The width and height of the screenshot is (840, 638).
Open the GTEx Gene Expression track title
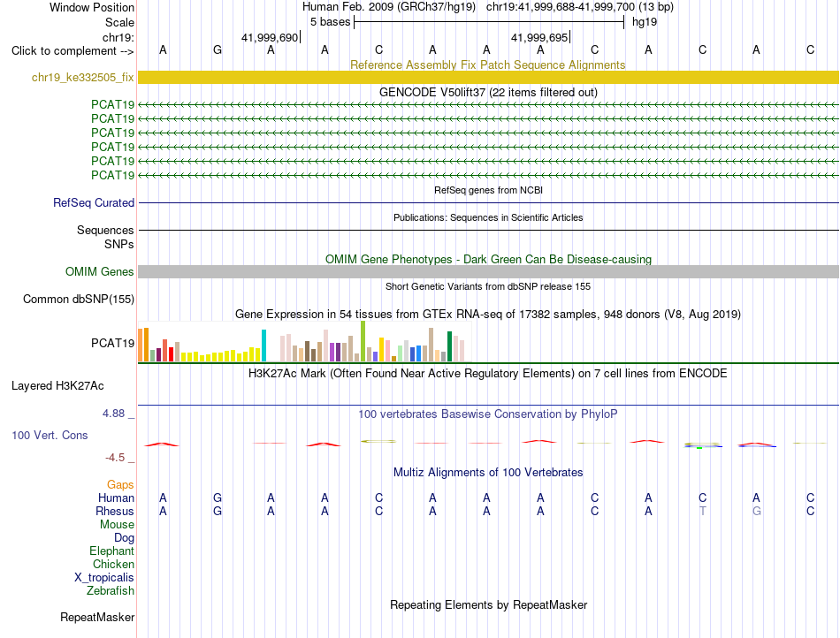click(488, 315)
